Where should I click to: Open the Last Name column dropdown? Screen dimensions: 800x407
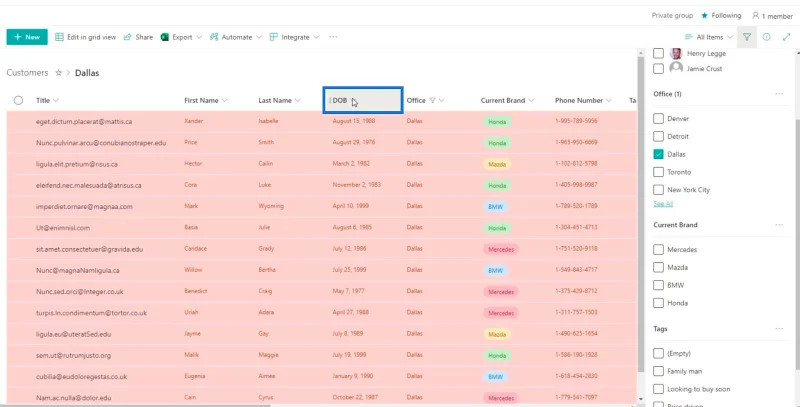(297, 100)
